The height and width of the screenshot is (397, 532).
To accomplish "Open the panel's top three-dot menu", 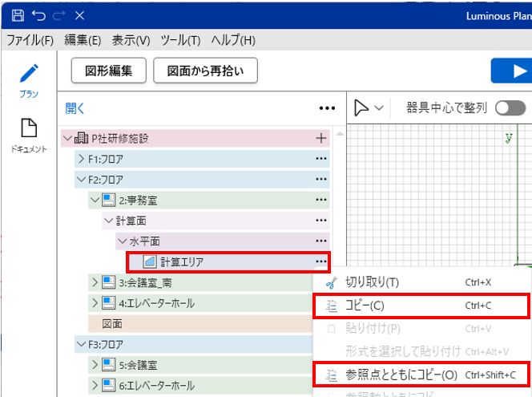I will [x=326, y=108].
